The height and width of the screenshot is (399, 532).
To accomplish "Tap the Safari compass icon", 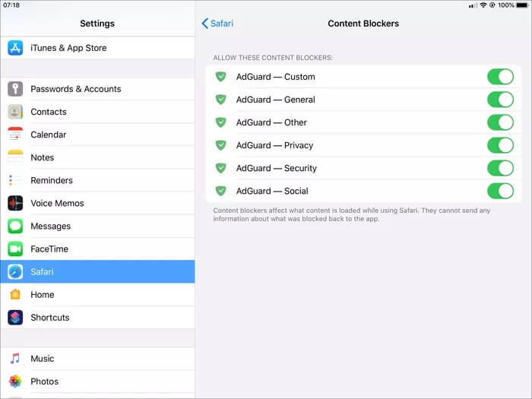I will [x=15, y=272].
